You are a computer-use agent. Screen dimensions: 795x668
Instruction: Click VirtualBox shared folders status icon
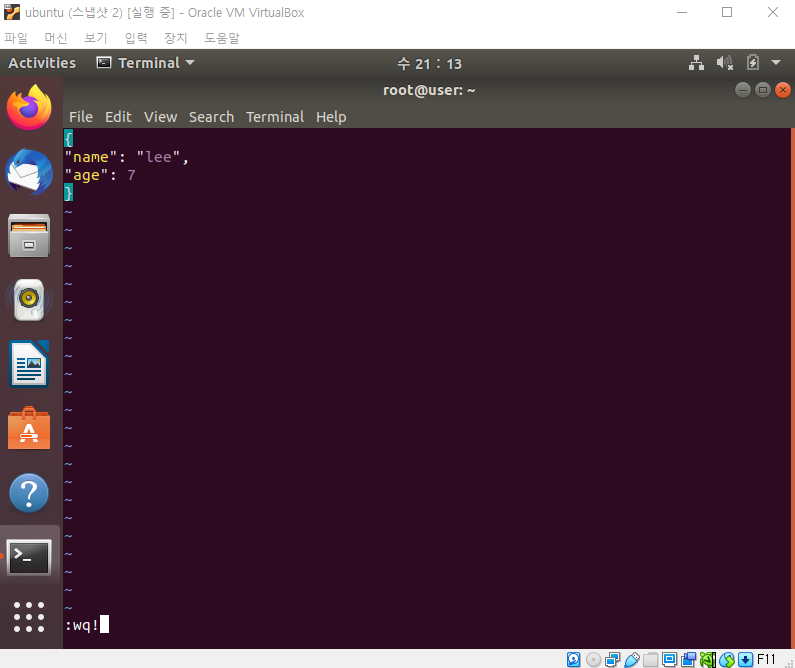tap(651, 659)
